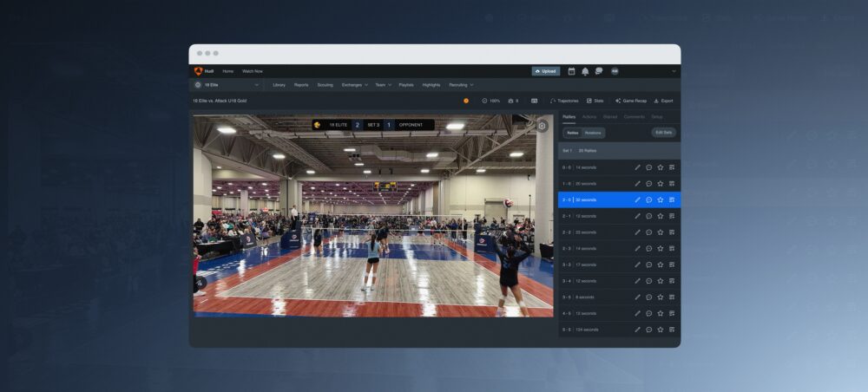Star the highlighted 32 seconds rally
This screenshot has width=868, height=392.
coord(660,199)
